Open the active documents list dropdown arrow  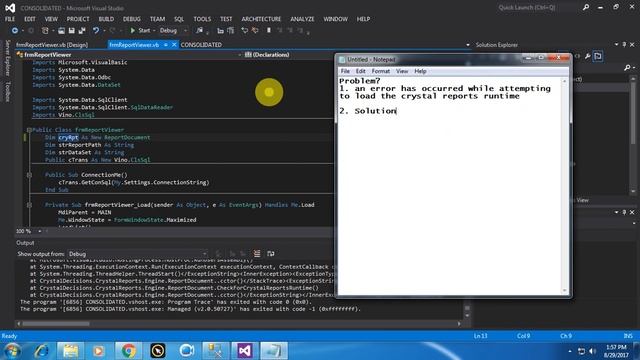coord(468,45)
